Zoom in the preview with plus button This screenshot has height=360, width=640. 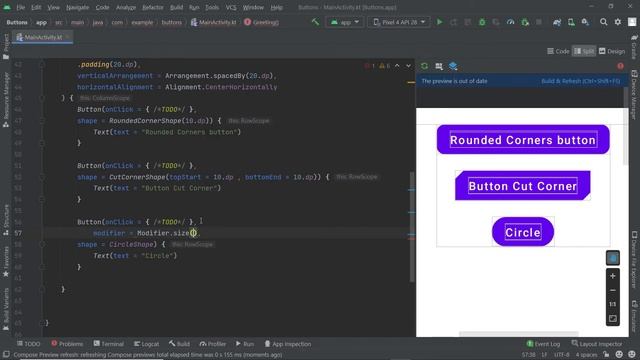click(x=613, y=276)
